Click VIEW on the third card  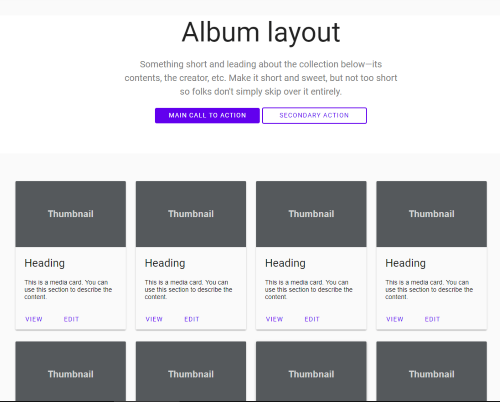coord(274,319)
